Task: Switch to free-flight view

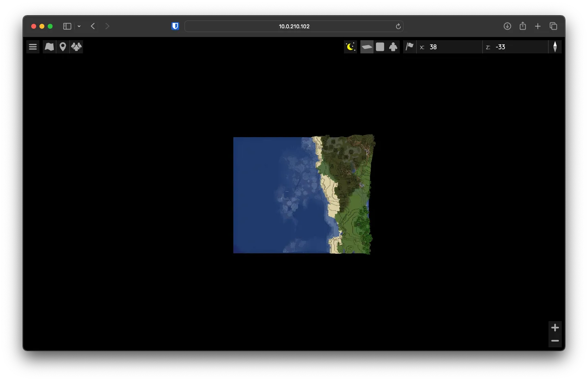Action: [393, 47]
